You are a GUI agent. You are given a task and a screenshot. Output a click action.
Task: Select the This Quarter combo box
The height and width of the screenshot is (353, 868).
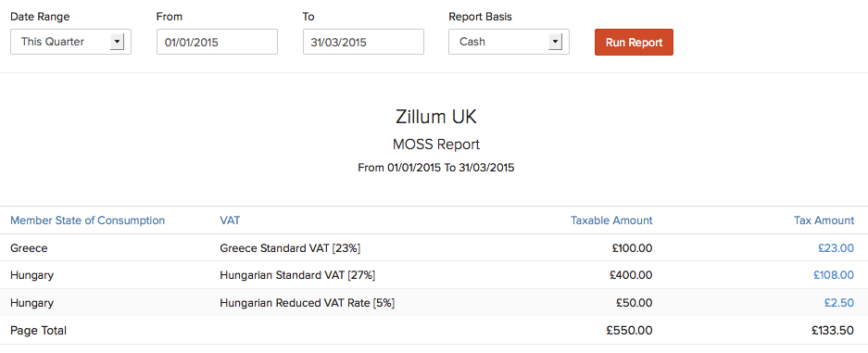[70, 42]
